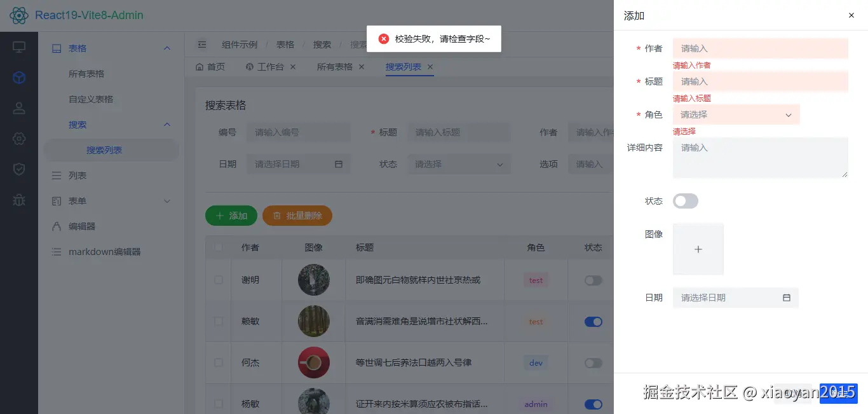Viewport: 868px width, 414px height.
Task: Open the shield permission sidebar icon
Action: [19, 169]
